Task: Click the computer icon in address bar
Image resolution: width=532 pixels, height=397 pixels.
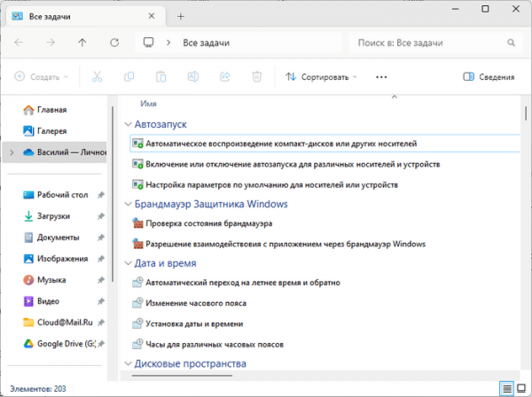Action: (148, 43)
